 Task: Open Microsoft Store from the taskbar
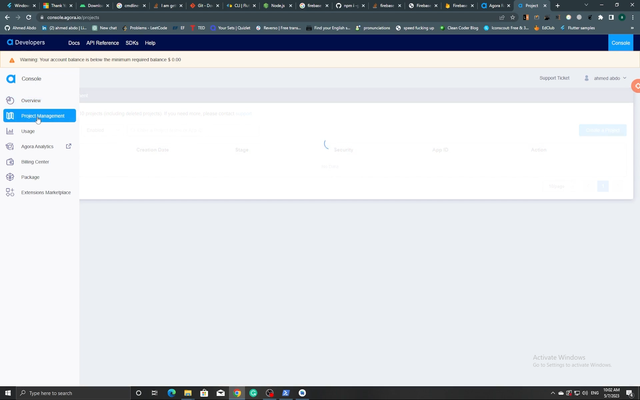point(204,393)
